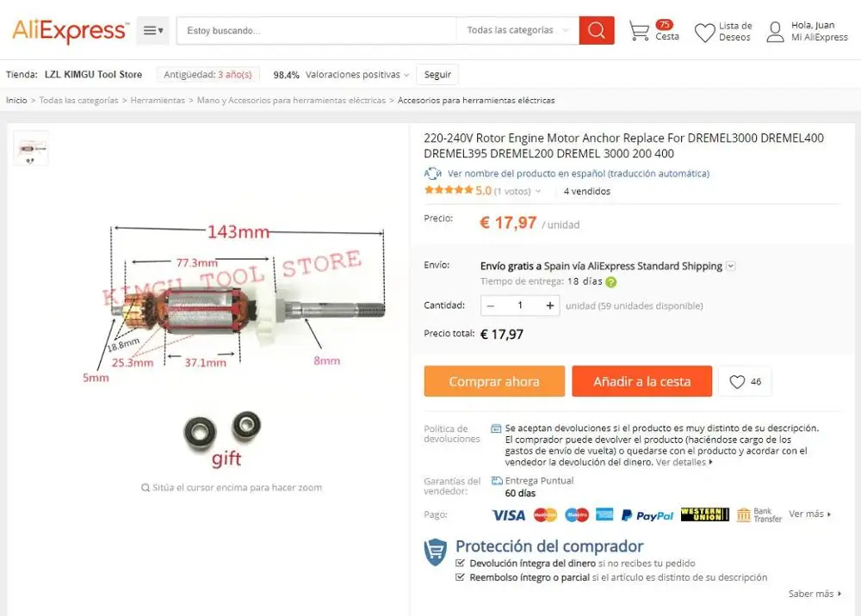This screenshot has height=616, width=861.
Task: Open the Lista de Deseos heart icon
Action: point(704,33)
